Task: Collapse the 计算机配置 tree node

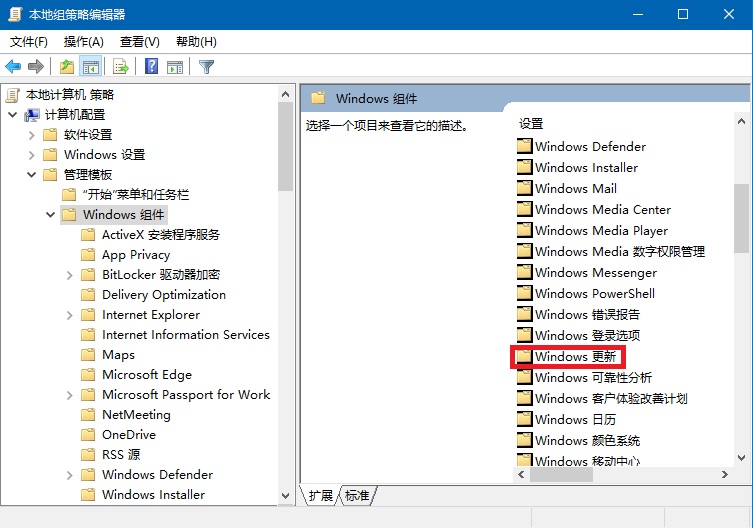Action: [13, 115]
